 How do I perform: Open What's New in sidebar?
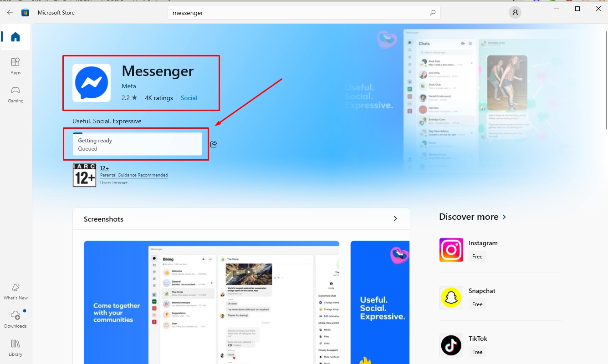(x=15, y=291)
